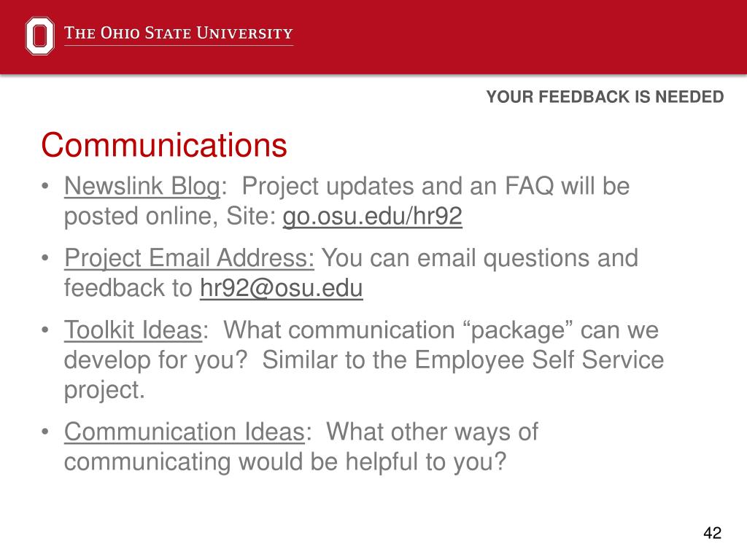Screen dimensions: 747x560
Task: Click the word FAQ in first bullet
Action: click(529, 186)
